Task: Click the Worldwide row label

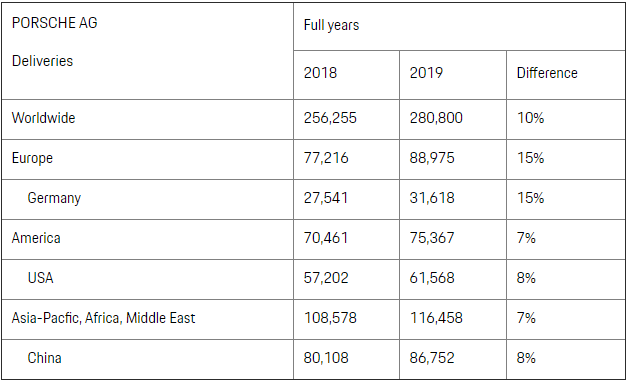Action: pos(43,118)
